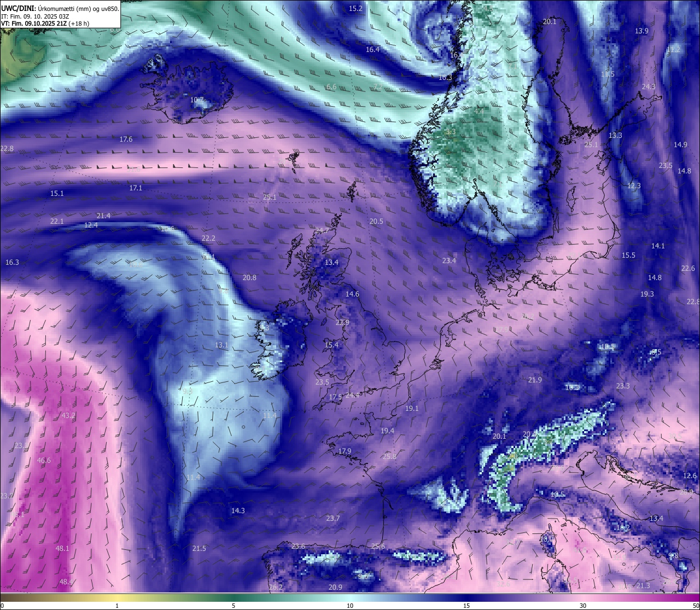Click the 19.1 value label

pos(412,408)
